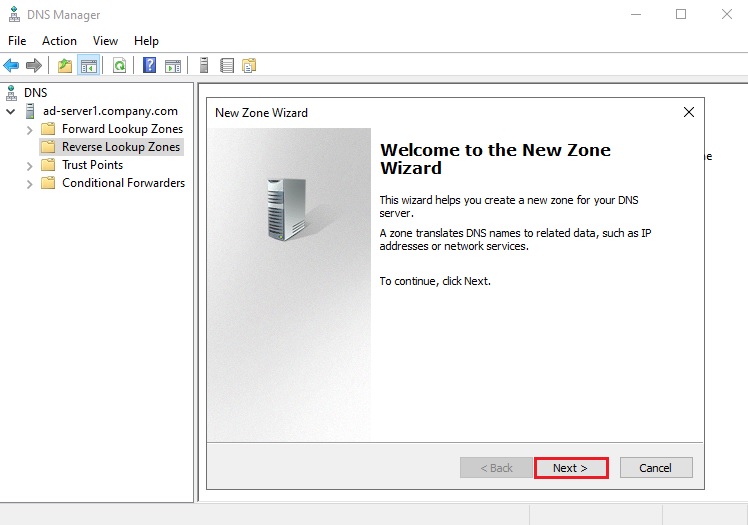Click Next in the New Zone Wizard
This screenshot has width=748, height=525.
tap(570, 468)
